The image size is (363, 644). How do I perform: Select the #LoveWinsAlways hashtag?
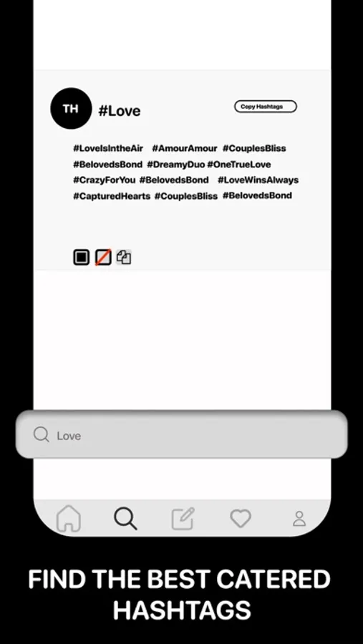click(258, 180)
